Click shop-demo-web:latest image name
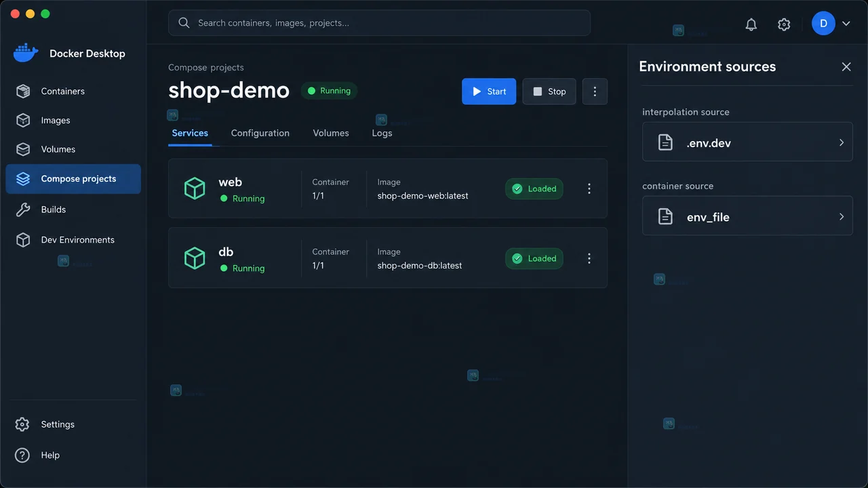 point(423,196)
